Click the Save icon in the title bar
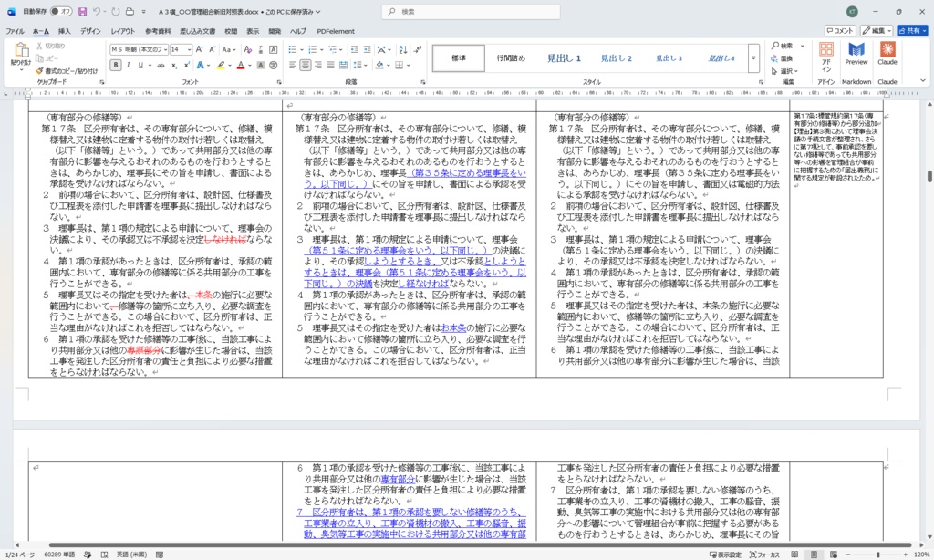The image size is (934, 560). click(x=82, y=11)
